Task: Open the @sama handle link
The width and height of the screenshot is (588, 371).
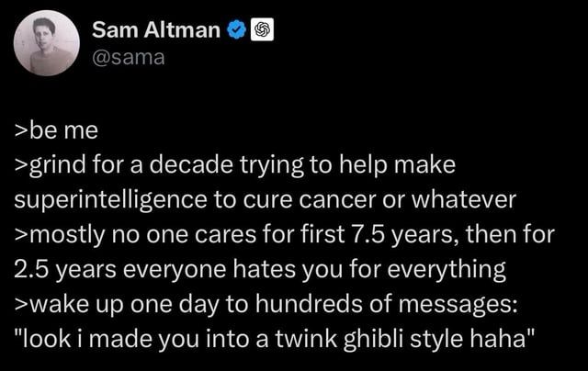Action: tap(128, 57)
